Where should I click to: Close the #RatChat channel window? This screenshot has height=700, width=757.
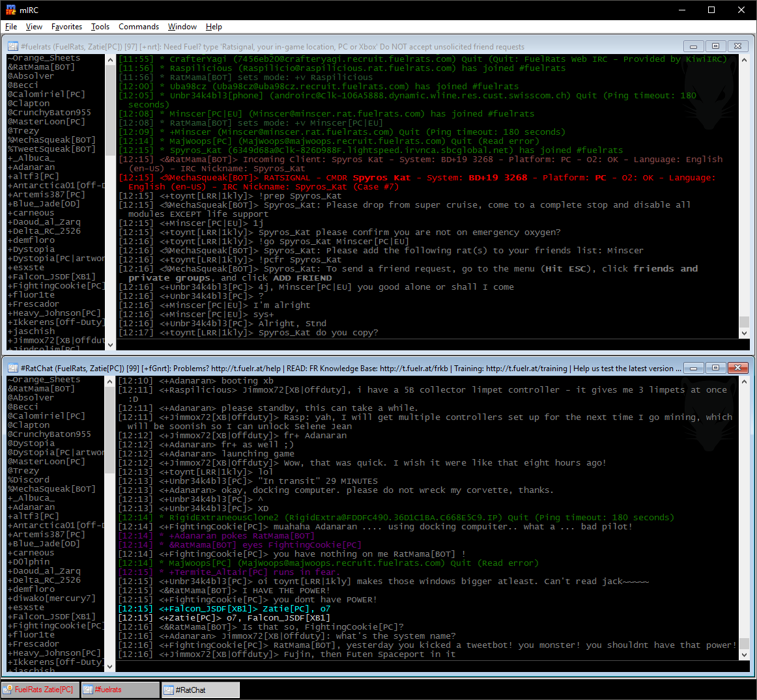(737, 368)
